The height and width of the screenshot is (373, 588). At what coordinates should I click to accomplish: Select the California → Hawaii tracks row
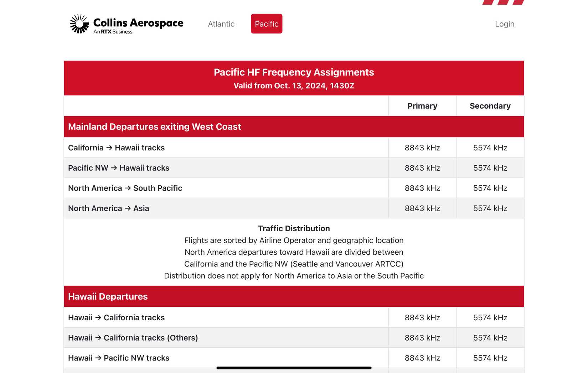pyautogui.click(x=116, y=148)
